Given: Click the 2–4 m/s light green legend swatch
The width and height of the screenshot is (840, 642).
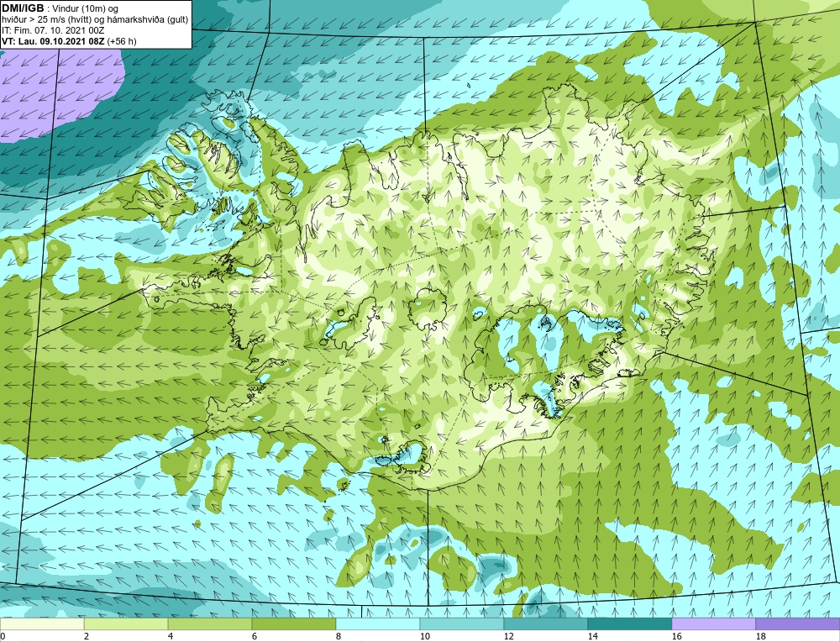Looking at the screenshot, I should 126,624.
